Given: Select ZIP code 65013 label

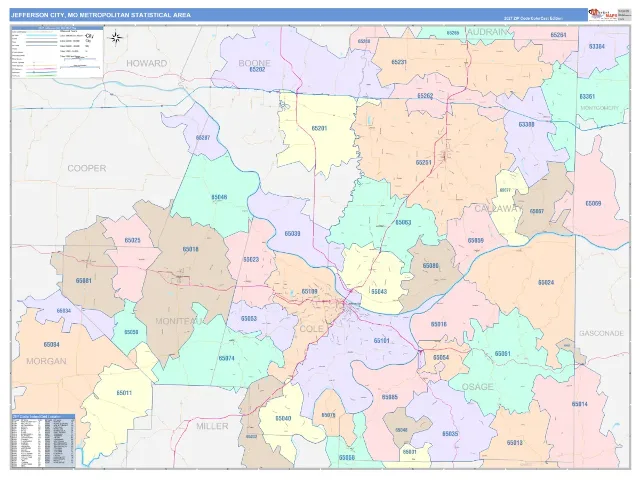Looking at the screenshot, I should (515, 442).
